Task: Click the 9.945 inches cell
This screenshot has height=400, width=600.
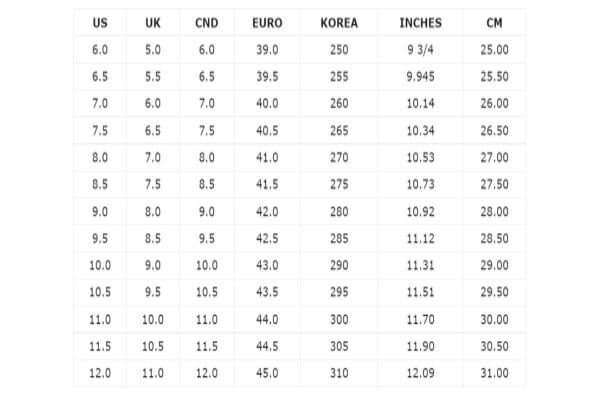Action: 421,77
